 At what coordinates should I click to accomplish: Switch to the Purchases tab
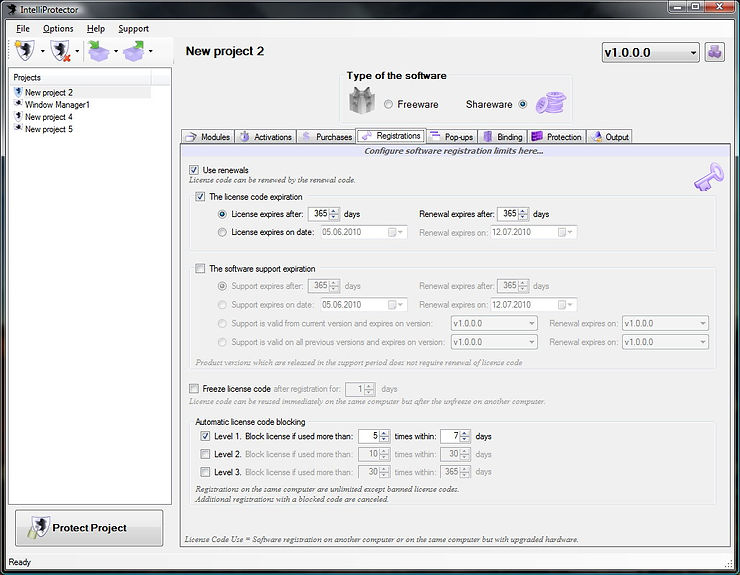[327, 137]
